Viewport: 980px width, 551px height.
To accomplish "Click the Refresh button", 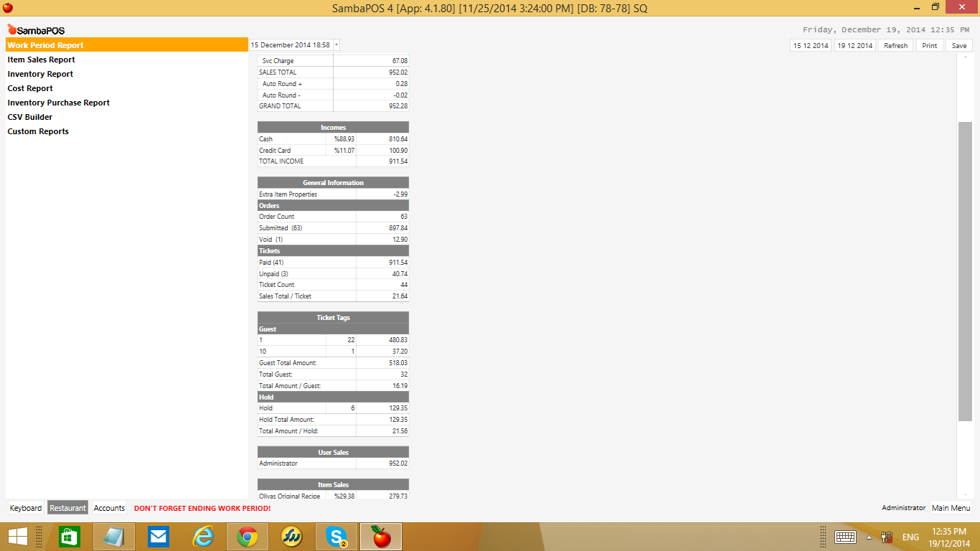I will (x=895, y=45).
